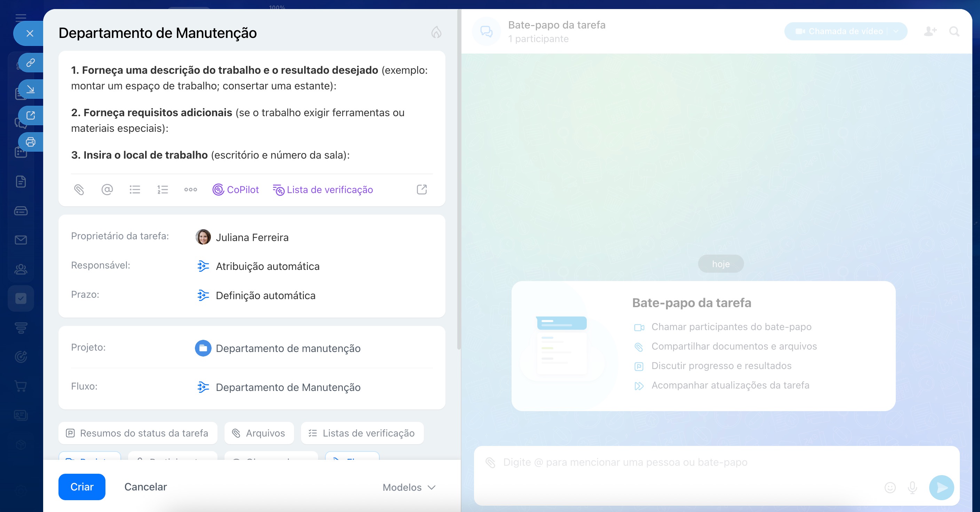
Task: Click the add participant icon in chat
Action: point(930,31)
